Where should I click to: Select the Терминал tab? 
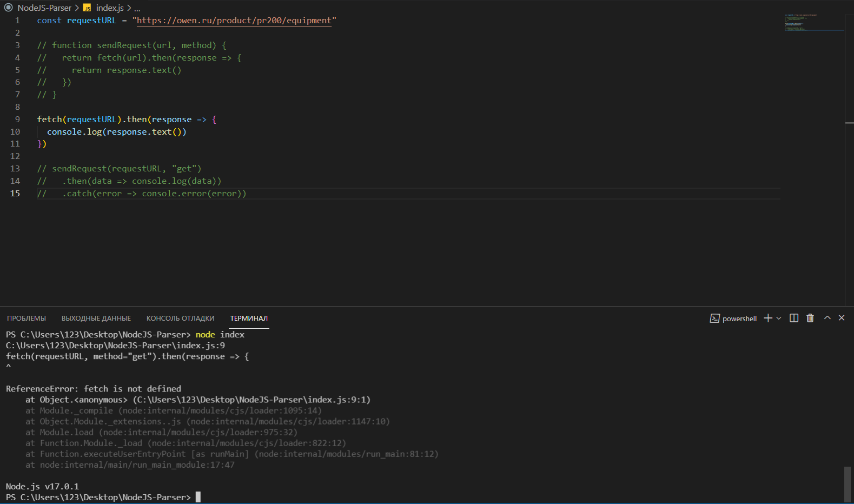pos(249,319)
